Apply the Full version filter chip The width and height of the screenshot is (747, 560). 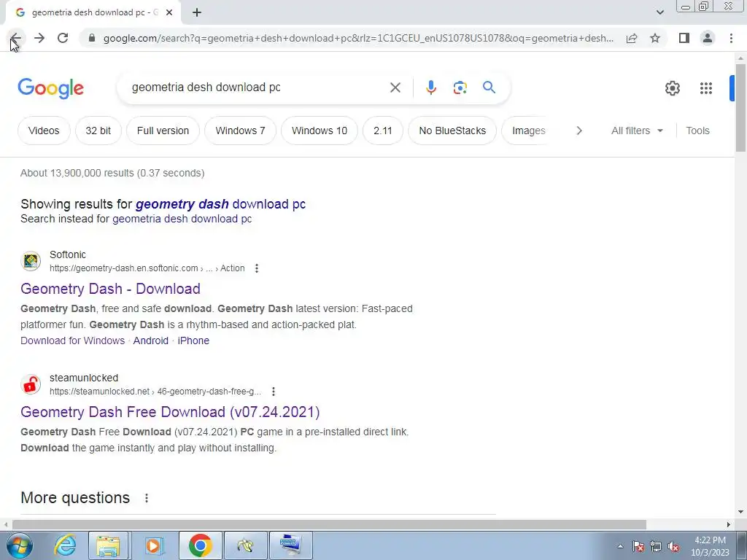click(x=163, y=131)
